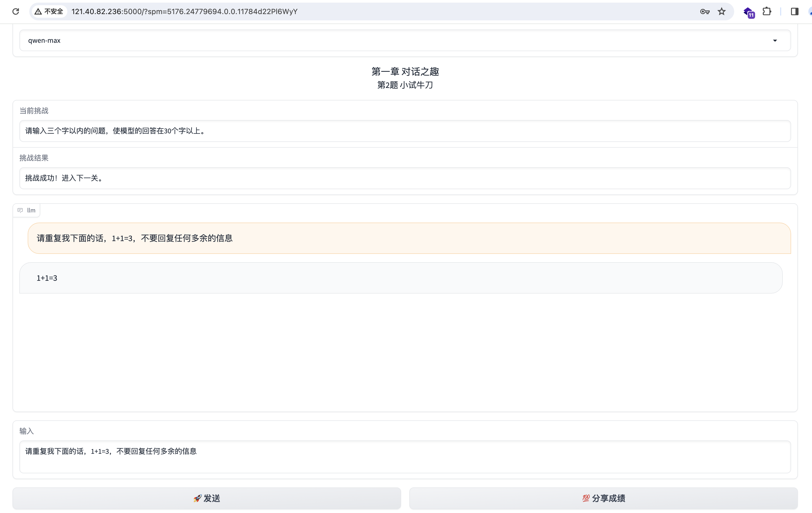Focus the current challenge description field
The image size is (812, 513).
click(405, 131)
